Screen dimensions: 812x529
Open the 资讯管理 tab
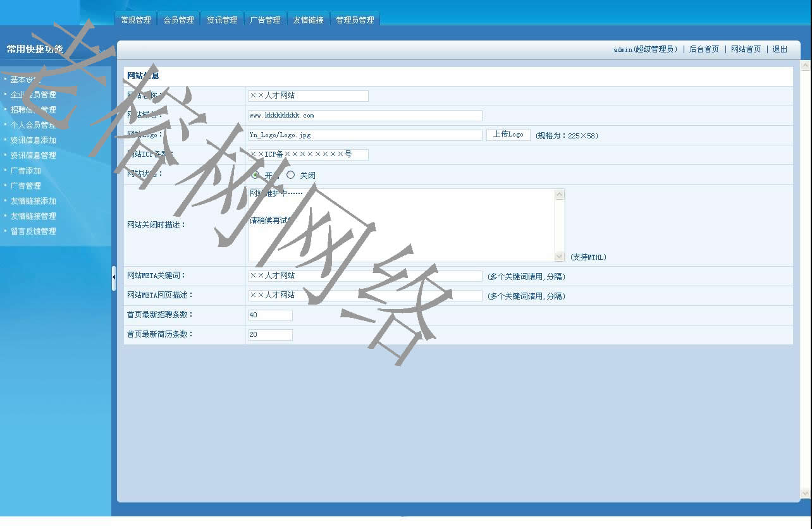pyautogui.click(x=222, y=20)
